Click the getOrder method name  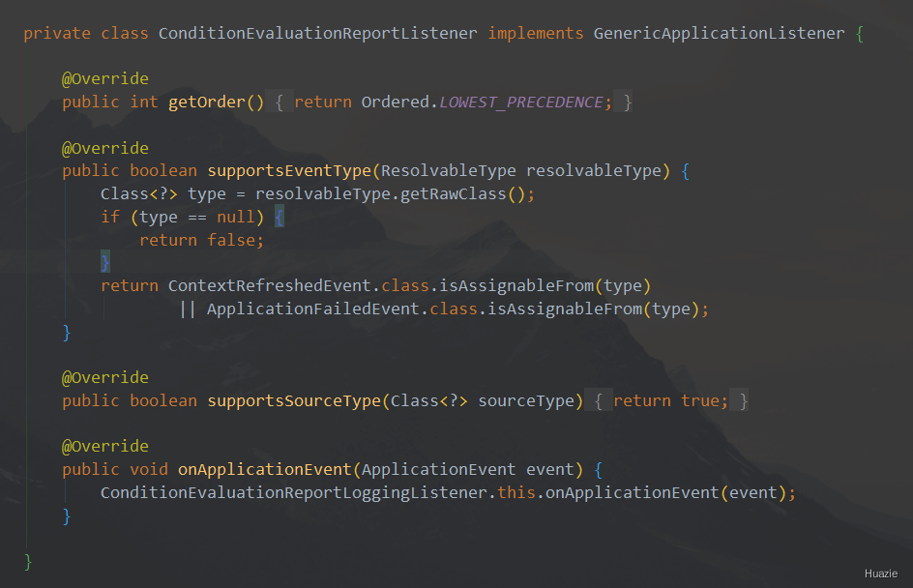207,102
